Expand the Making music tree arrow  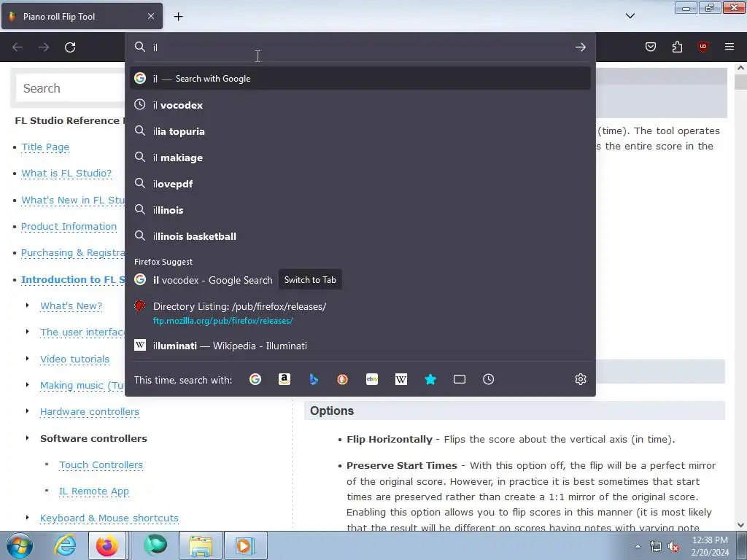[28, 384]
